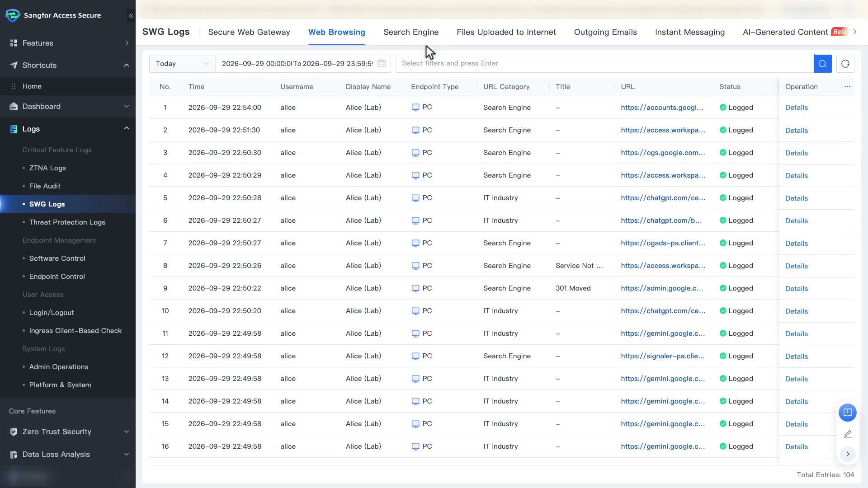
Task: Switch to the Search Engine tab
Action: tap(411, 32)
